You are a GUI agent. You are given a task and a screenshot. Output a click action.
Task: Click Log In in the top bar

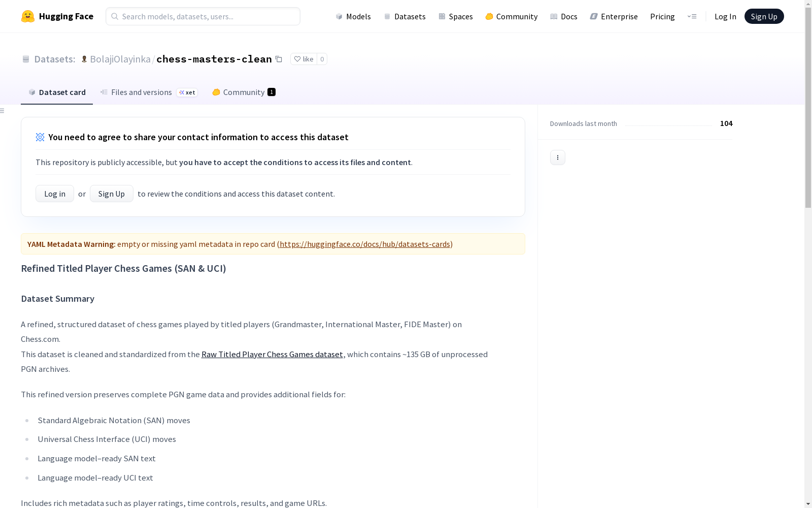[x=725, y=16]
